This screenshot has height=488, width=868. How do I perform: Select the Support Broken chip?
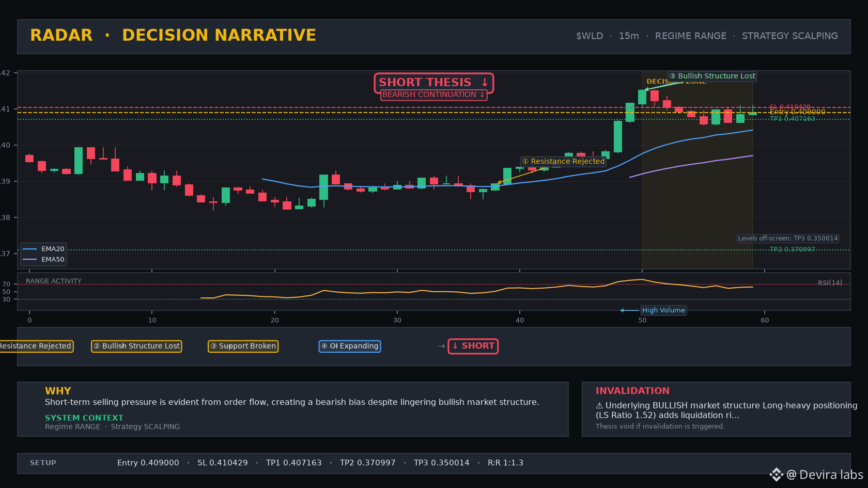pos(243,346)
